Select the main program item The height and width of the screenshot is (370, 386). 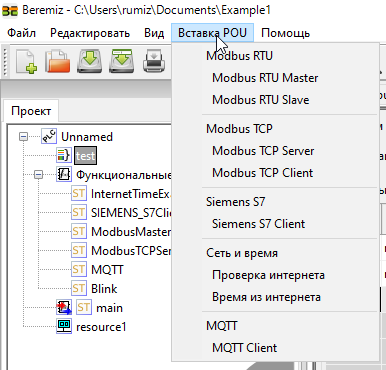[109, 308]
